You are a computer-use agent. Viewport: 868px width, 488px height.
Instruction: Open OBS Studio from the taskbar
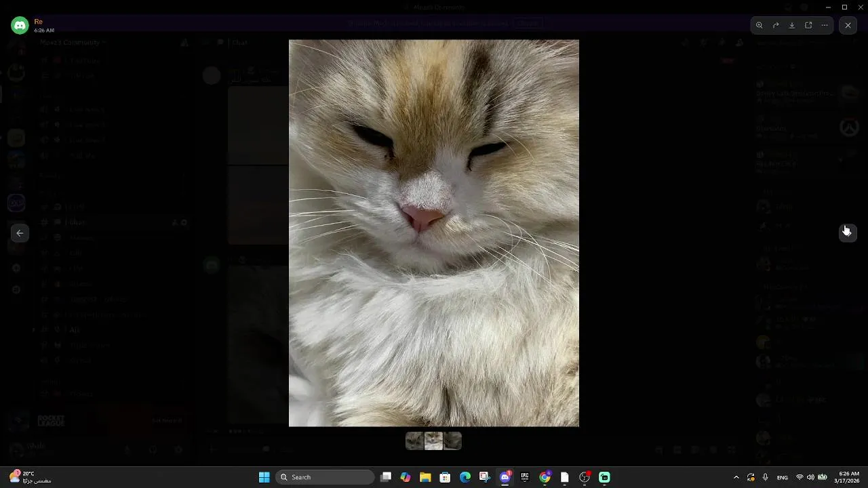click(585, 477)
